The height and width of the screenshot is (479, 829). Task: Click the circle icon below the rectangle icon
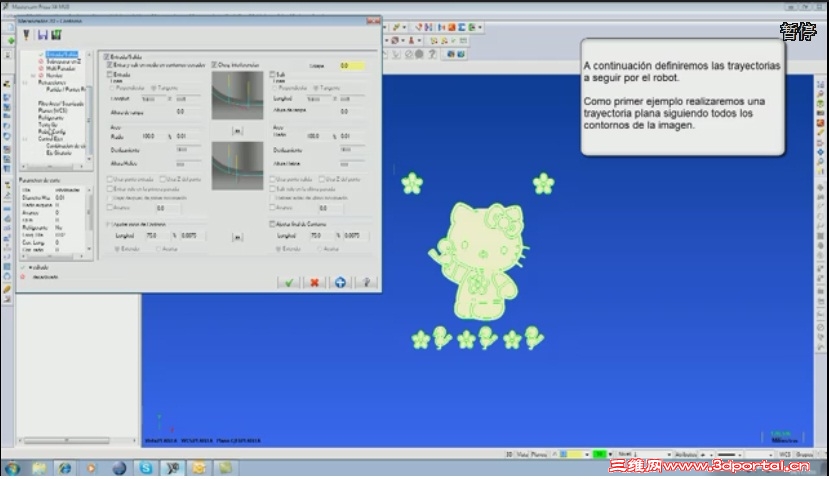7,277
